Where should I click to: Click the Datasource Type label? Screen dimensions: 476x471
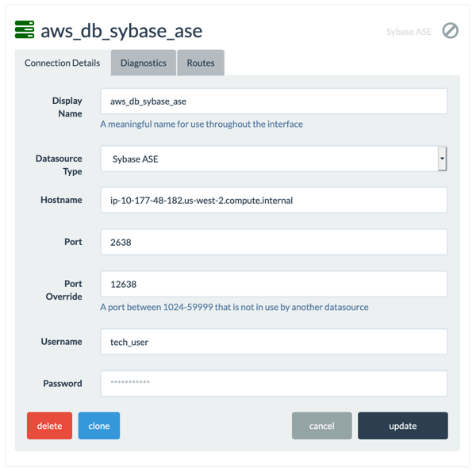coord(59,165)
